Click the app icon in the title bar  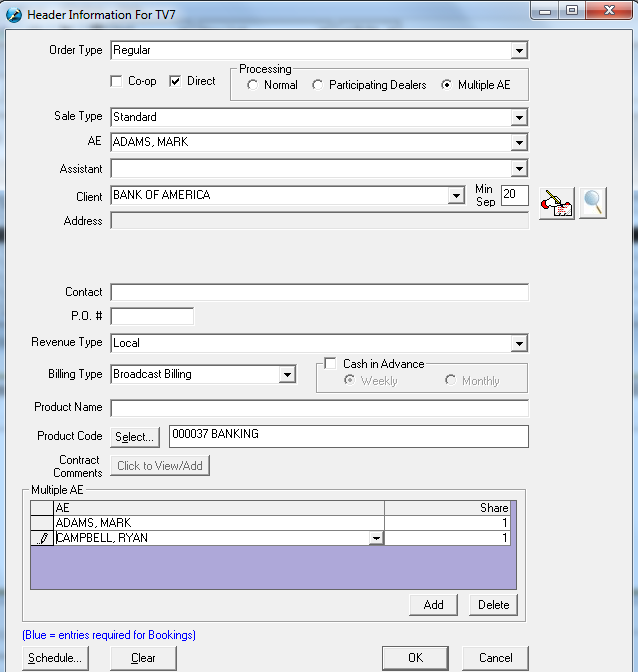14,14
